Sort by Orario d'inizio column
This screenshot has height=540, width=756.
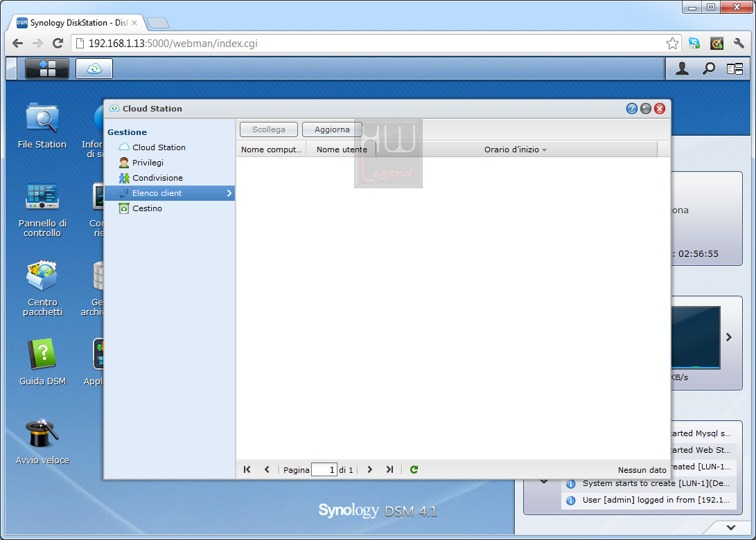coord(516,150)
